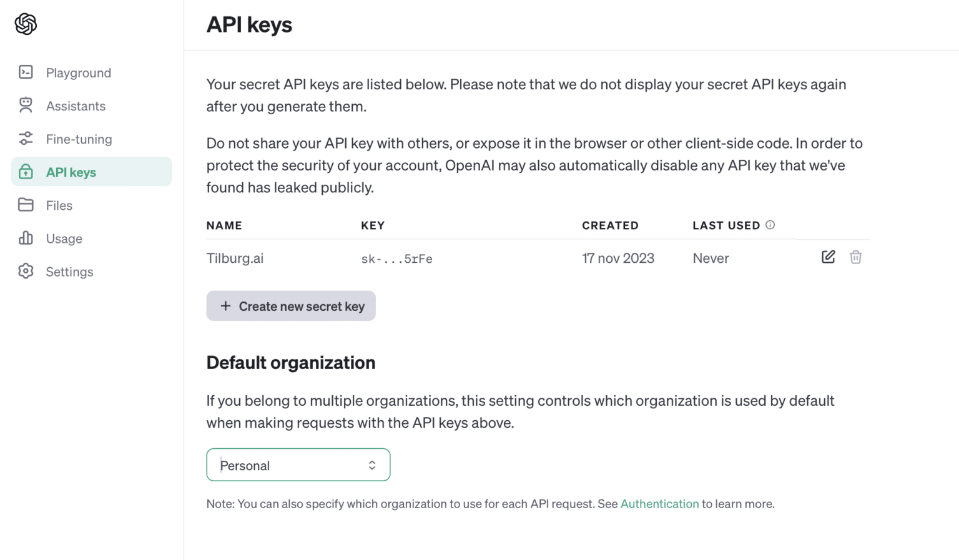
Task: Follow the Authentication link
Action: (659, 504)
